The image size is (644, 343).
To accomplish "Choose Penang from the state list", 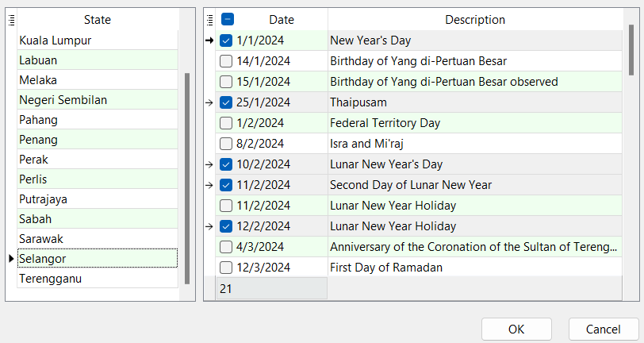I will pyautogui.click(x=39, y=140).
